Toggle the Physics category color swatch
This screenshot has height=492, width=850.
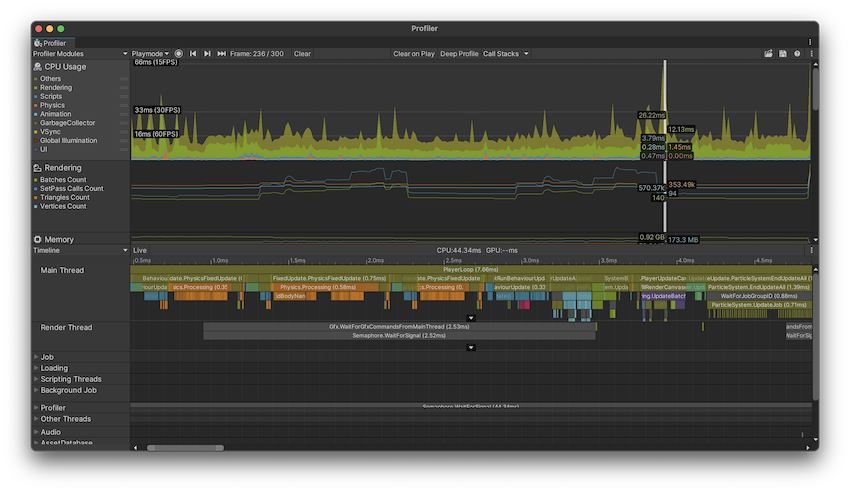[x=36, y=105]
